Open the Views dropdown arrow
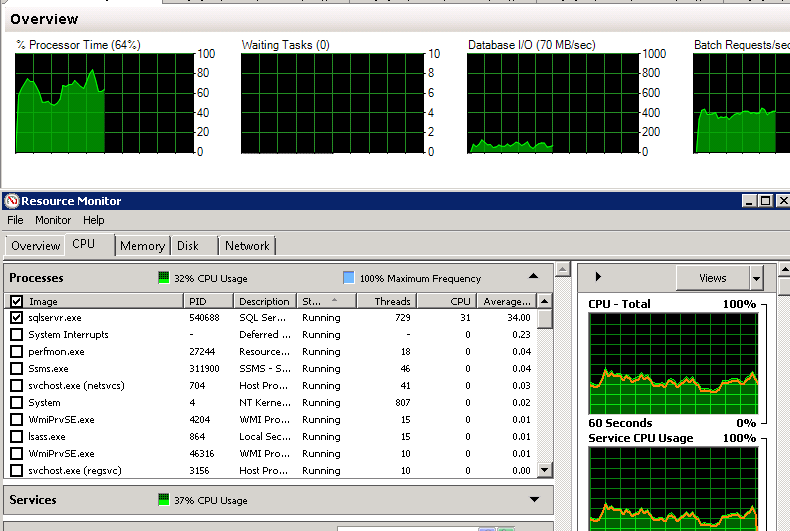Screen dimensions: 790x531 click(756, 278)
